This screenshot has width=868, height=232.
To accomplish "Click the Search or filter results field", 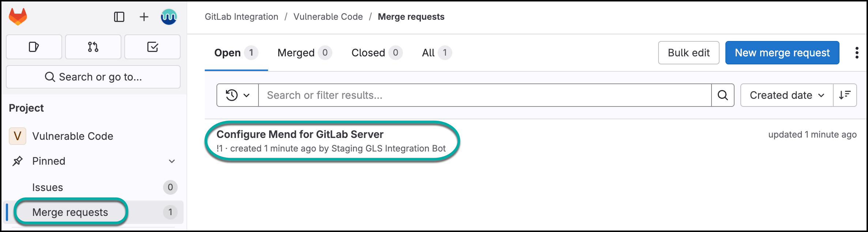I will pos(484,95).
